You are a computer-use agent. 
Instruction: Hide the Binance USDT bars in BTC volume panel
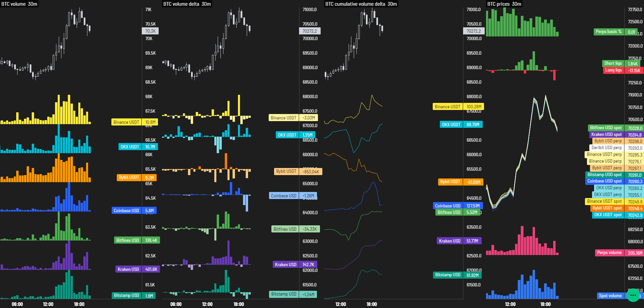pyautogui.click(x=126, y=122)
